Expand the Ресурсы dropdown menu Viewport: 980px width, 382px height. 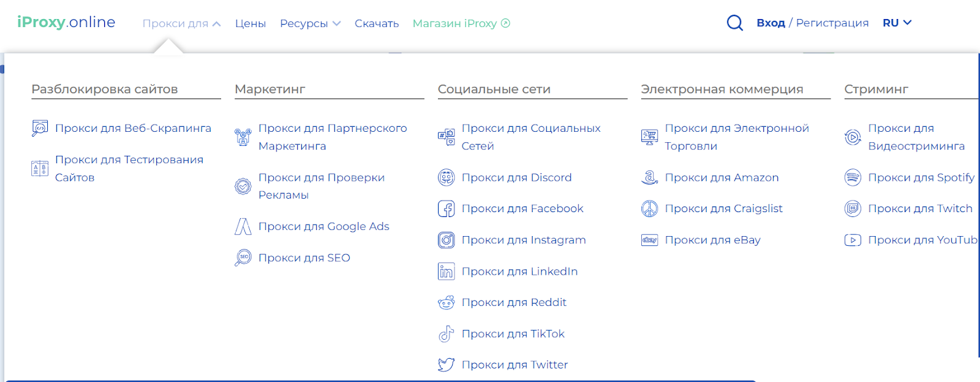pyautogui.click(x=310, y=24)
